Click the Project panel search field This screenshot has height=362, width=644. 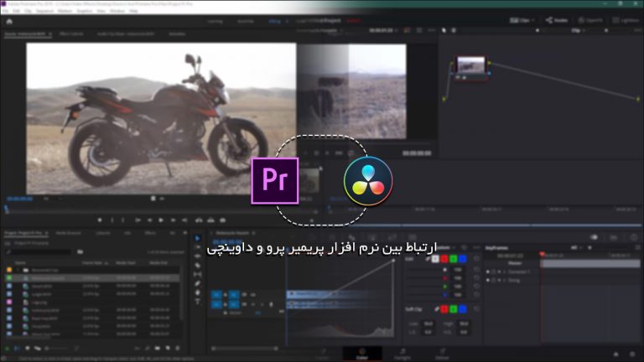[x=40, y=251]
